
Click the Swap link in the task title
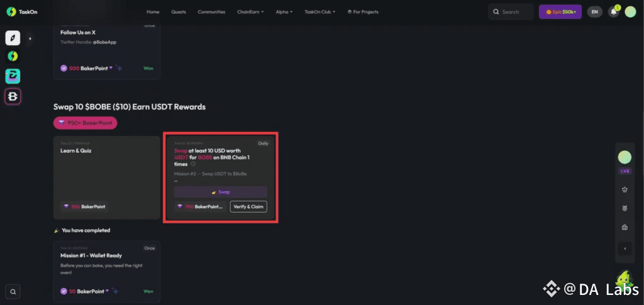[x=180, y=151]
